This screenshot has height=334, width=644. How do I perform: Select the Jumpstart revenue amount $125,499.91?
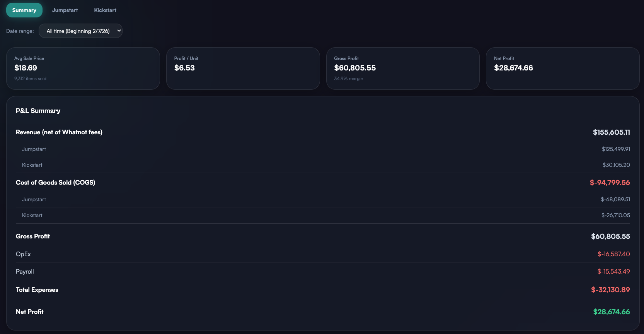(x=616, y=149)
